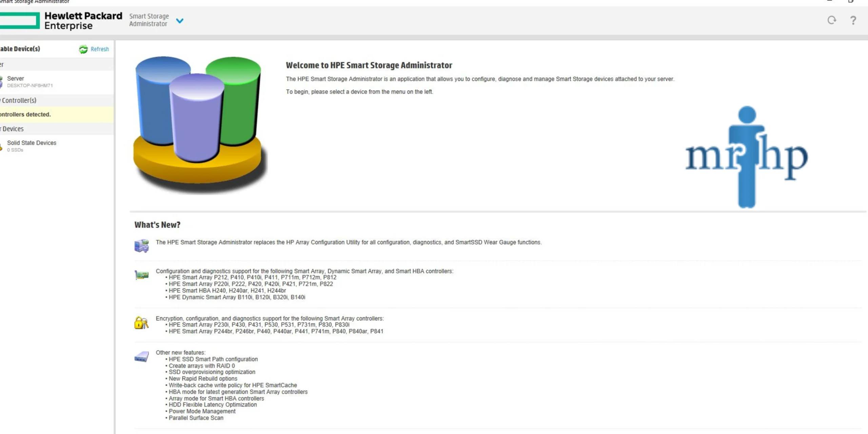Click 'HPE Smart Array P230i, P430' bullet
Screen dimensions: 868x434
pyautogui.click(x=259, y=325)
